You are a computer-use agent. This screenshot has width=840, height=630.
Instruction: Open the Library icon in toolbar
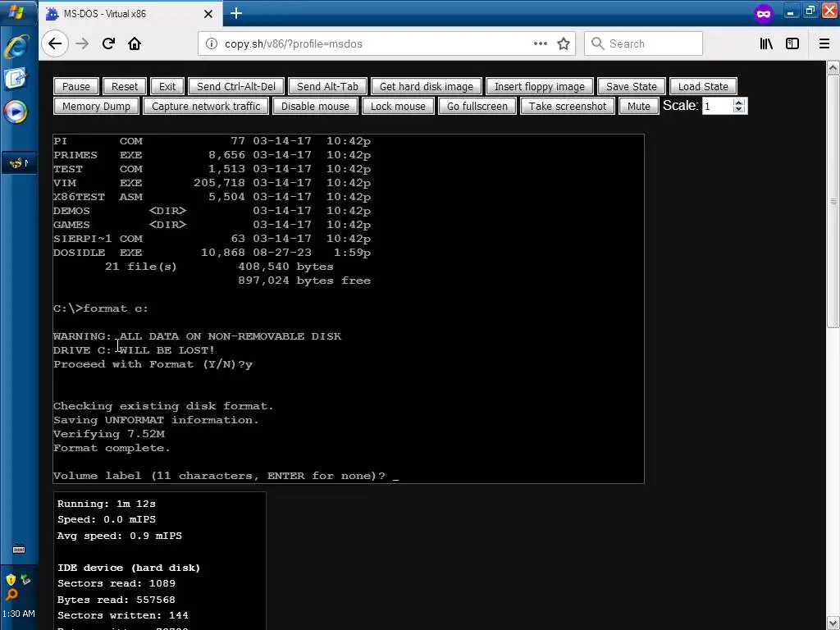coord(766,43)
